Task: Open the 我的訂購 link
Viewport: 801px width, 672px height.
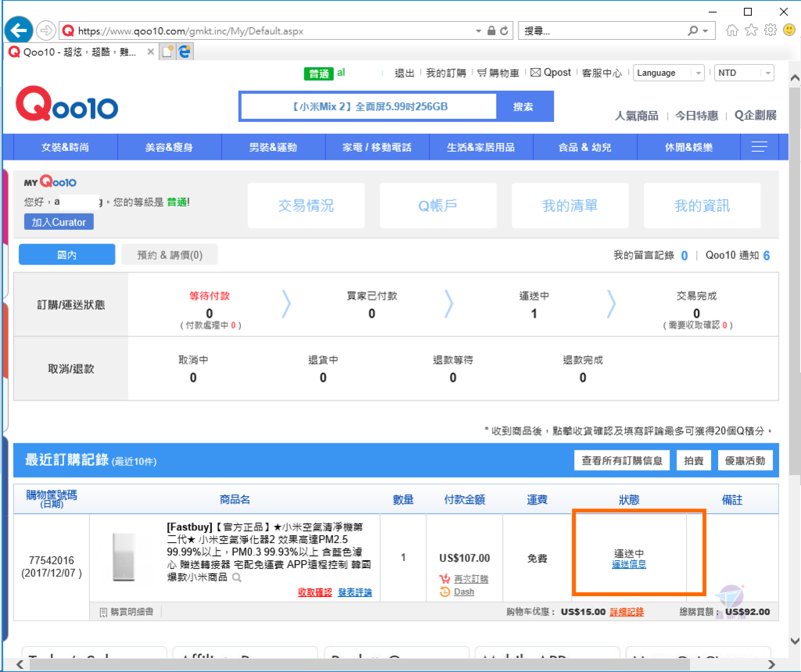Action: [x=446, y=73]
